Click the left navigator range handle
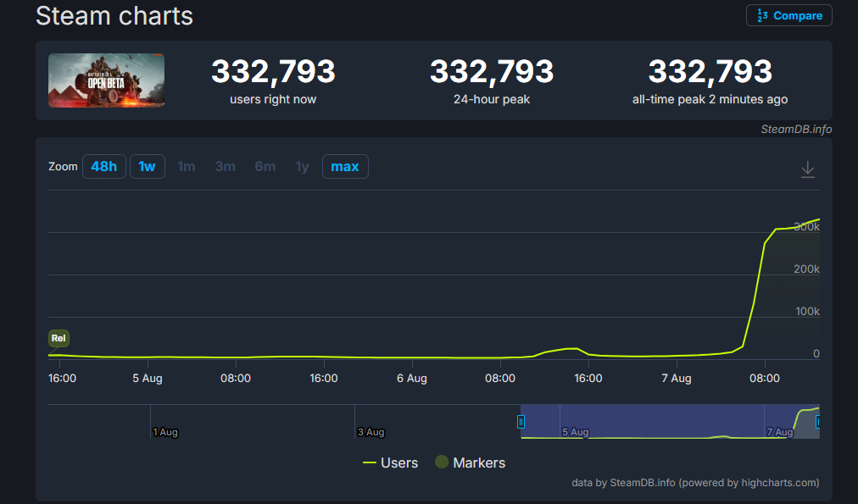This screenshot has height=504, width=858. 521,421
